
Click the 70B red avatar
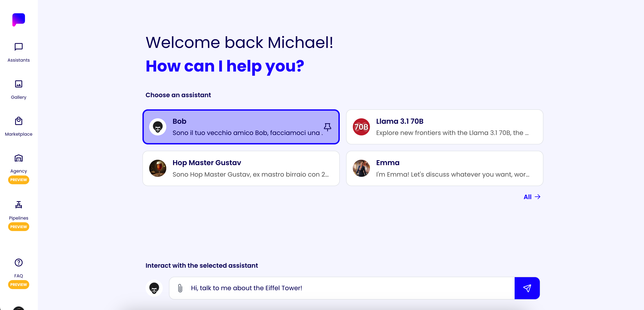[361, 127]
